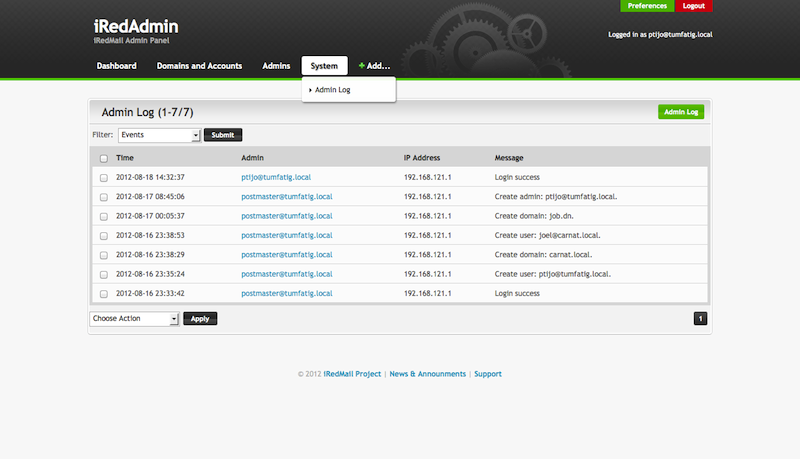Screen dimensions: 800x459
Task: Click the green plus icon beside Add
Action: pos(361,66)
